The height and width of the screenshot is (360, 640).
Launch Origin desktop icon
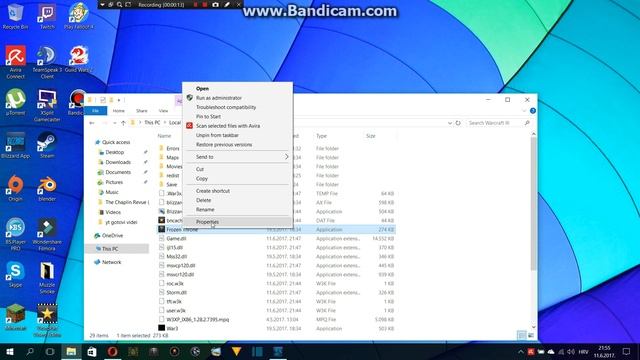click(x=15, y=188)
